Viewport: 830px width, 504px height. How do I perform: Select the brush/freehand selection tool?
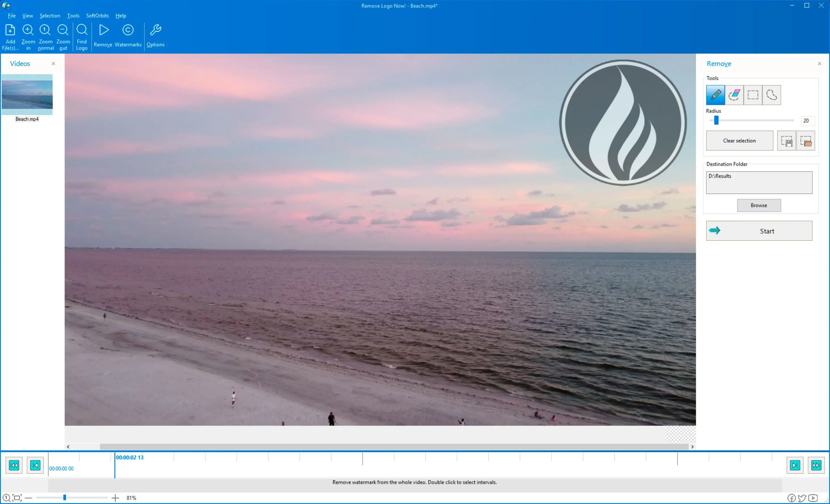[715, 95]
